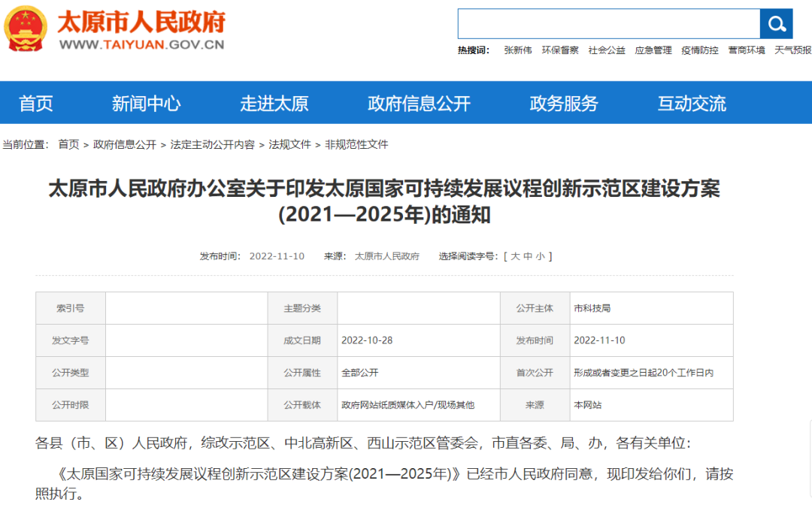Click hot search term 天气预报
This screenshot has height=532, width=812.
pos(793,50)
